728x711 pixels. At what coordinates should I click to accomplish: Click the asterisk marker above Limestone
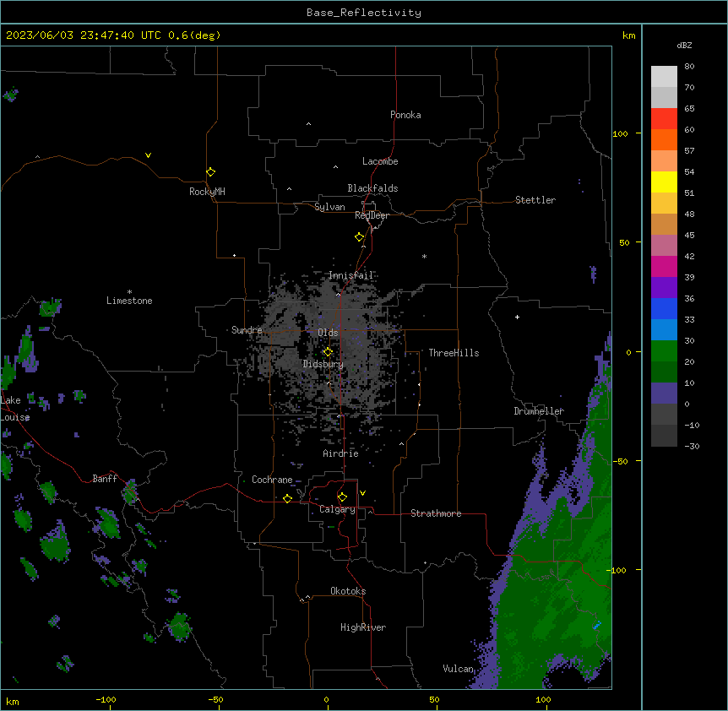click(129, 292)
